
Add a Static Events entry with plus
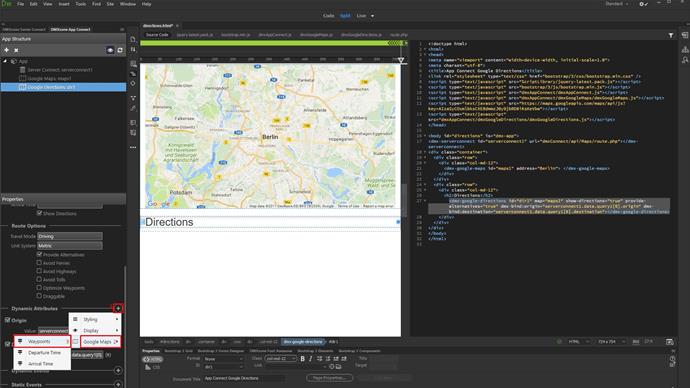[x=118, y=384]
